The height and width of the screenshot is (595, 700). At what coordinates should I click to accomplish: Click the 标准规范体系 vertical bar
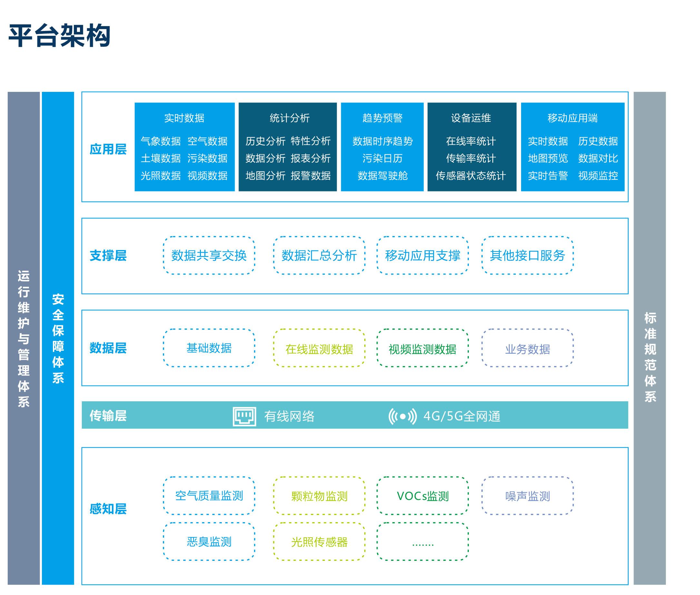point(650,338)
